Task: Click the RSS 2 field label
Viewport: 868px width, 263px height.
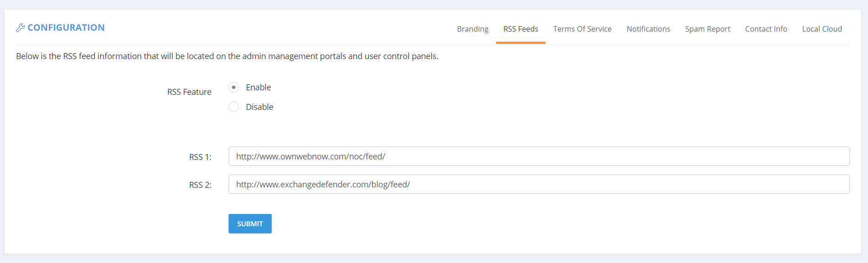Action: (x=200, y=185)
